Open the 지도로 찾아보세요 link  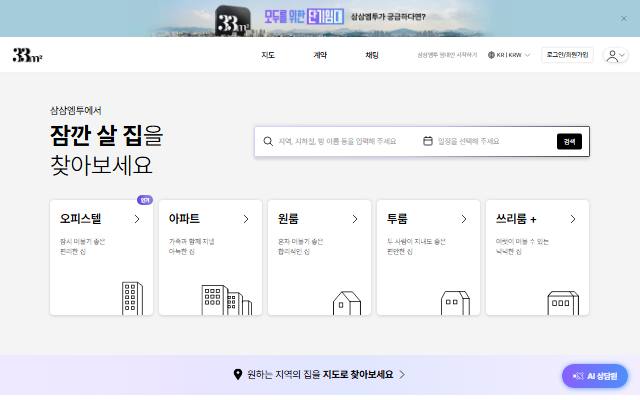[358, 374]
